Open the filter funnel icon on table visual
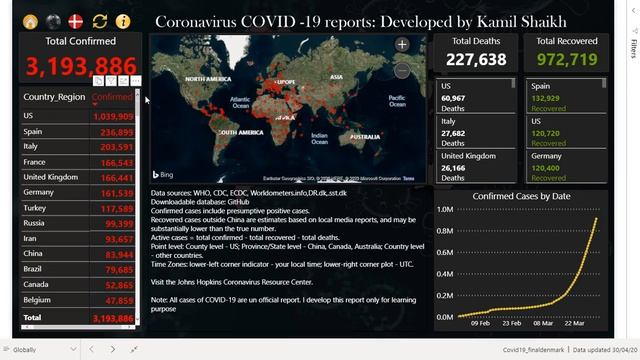The image size is (640, 360). (111, 81)
